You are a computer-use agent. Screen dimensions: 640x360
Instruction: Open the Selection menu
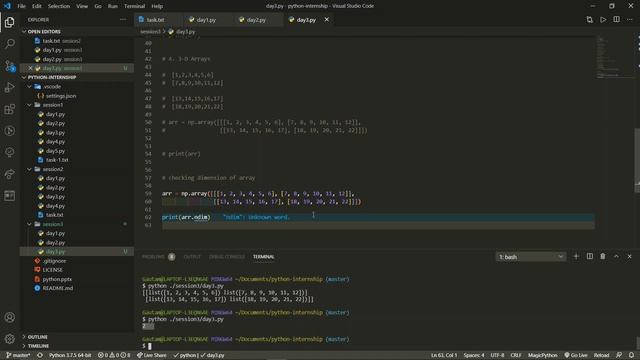click(59, 6)
